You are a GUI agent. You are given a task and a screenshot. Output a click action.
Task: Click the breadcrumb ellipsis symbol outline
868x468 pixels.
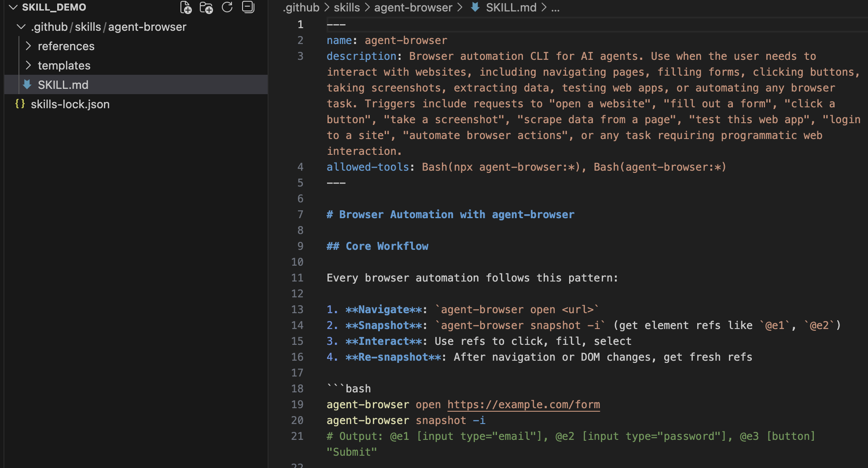(x=555, y=7)
